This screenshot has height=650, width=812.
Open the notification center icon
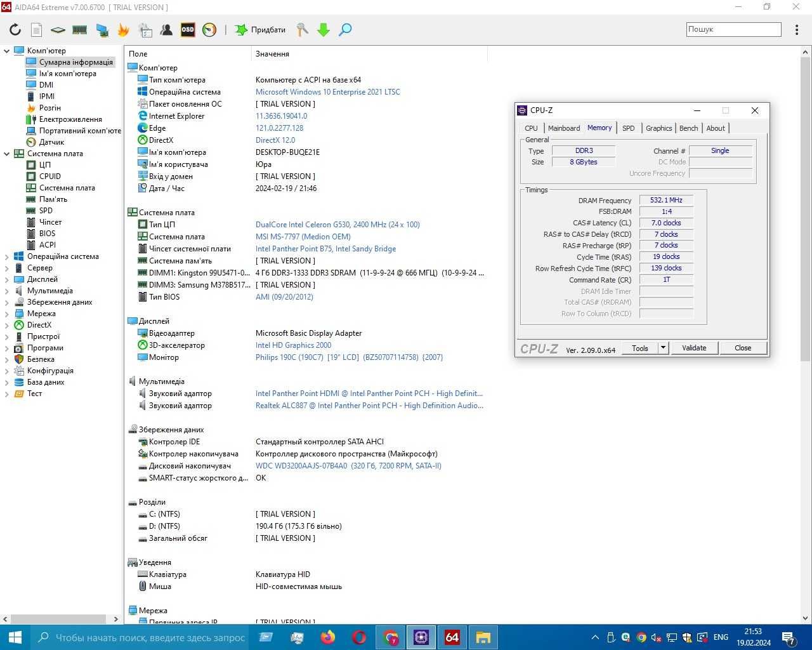tap(789, 637)
